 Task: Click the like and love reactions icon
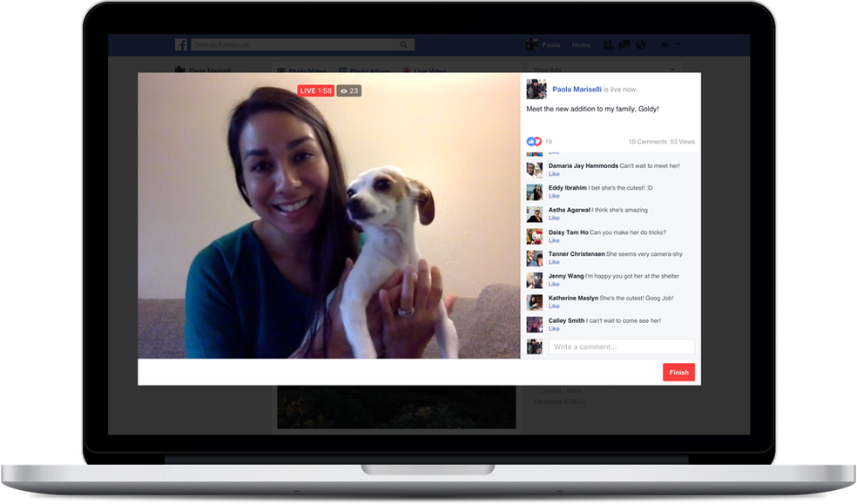tap(534, 141)
